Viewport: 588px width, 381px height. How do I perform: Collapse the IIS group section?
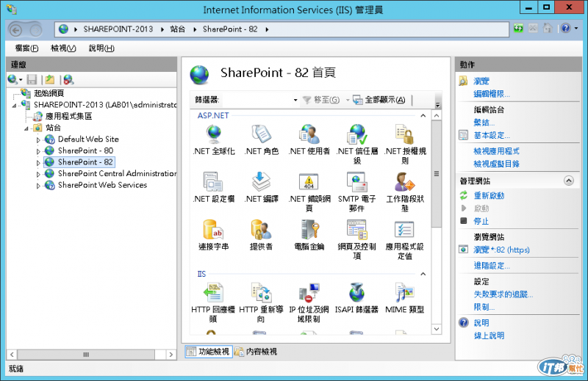point(423,274)
